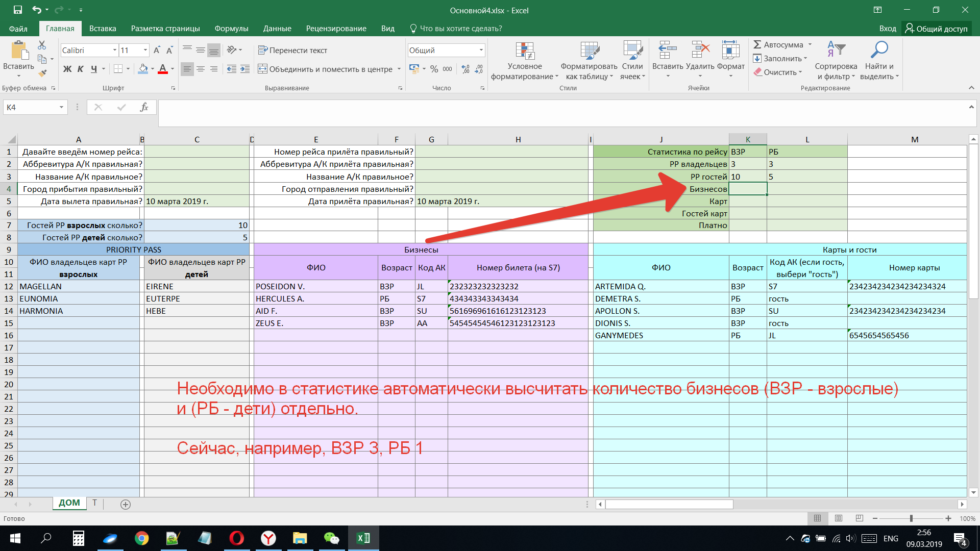Click the zoom in plus button
Image resolution: width=980 pixels, height=551 pixels.
[x=948, y=518]
